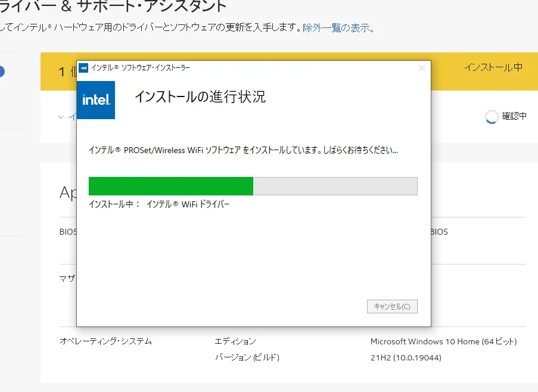Click the PROSet/Wireless WiFi installing message
538x392 pixels.
coord(243,150)
